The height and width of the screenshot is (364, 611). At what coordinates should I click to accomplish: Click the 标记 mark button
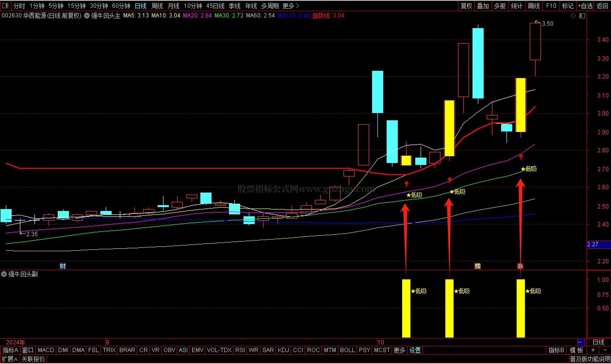(568, 6)
